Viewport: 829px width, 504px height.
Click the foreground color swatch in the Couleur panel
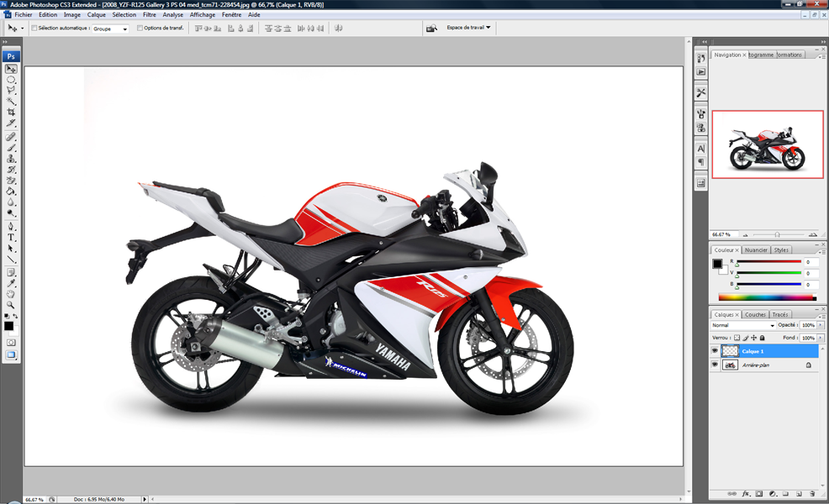(x=717, y=264)
